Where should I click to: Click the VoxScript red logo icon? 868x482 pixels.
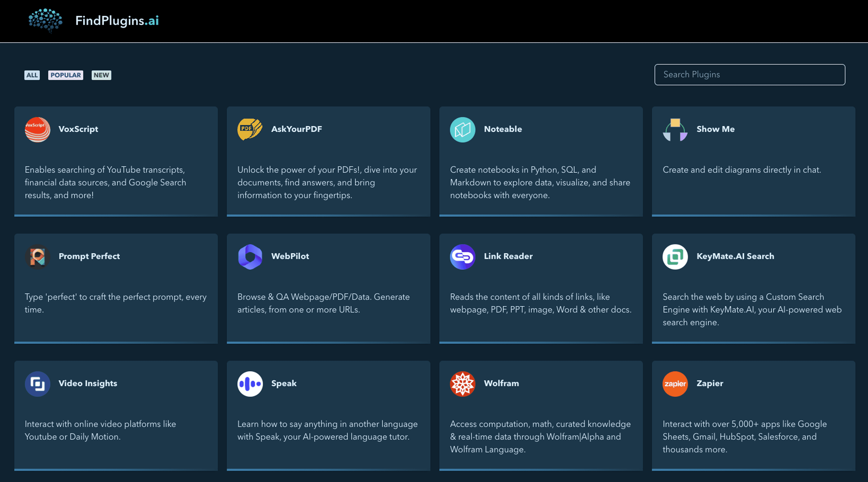tap(38, 129)
